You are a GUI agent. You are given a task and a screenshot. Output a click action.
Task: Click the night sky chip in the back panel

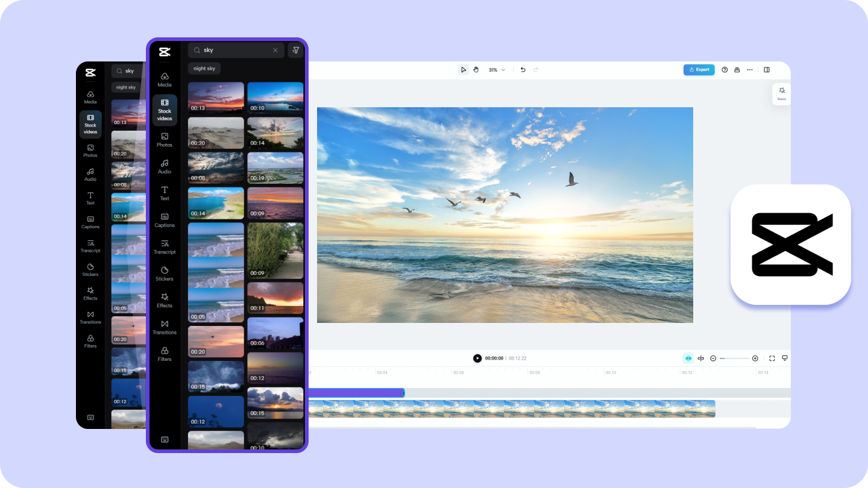(126, 87)
